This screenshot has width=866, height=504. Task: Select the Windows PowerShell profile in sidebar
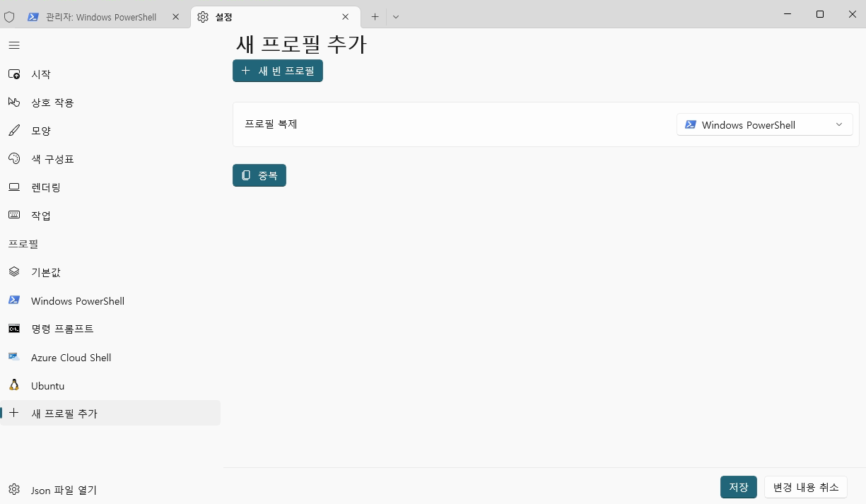pyautogui.click(x=110, y=300)
